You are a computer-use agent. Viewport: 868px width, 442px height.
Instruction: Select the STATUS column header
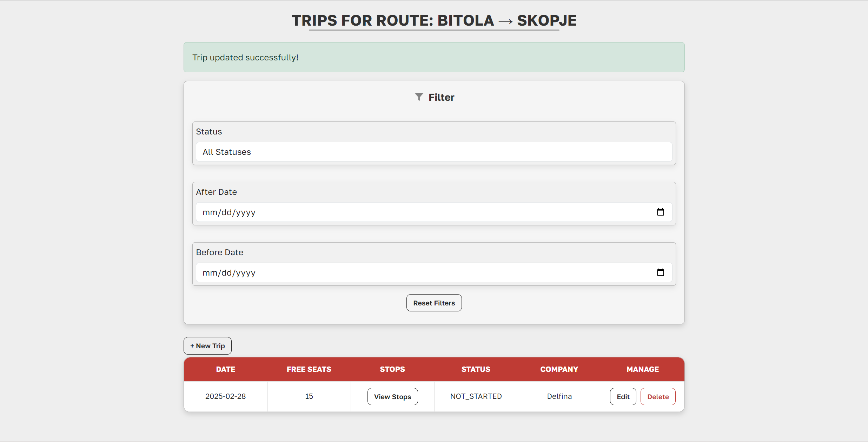(476, 369)
